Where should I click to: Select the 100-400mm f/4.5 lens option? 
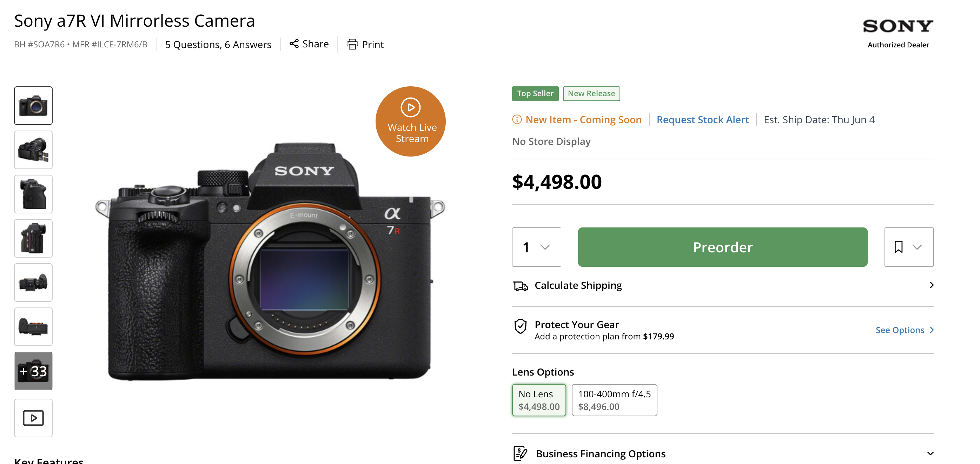pos(614,400)
